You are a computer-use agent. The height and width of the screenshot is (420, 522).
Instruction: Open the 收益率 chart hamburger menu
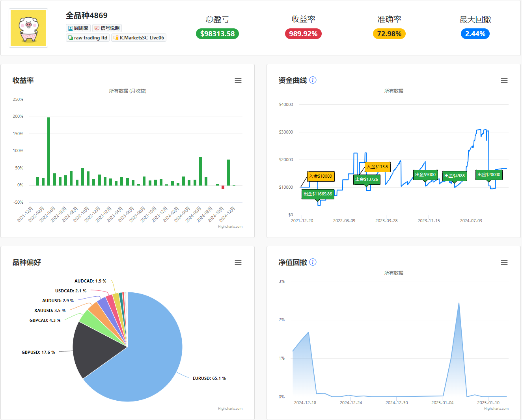click(x=238, y=80)
